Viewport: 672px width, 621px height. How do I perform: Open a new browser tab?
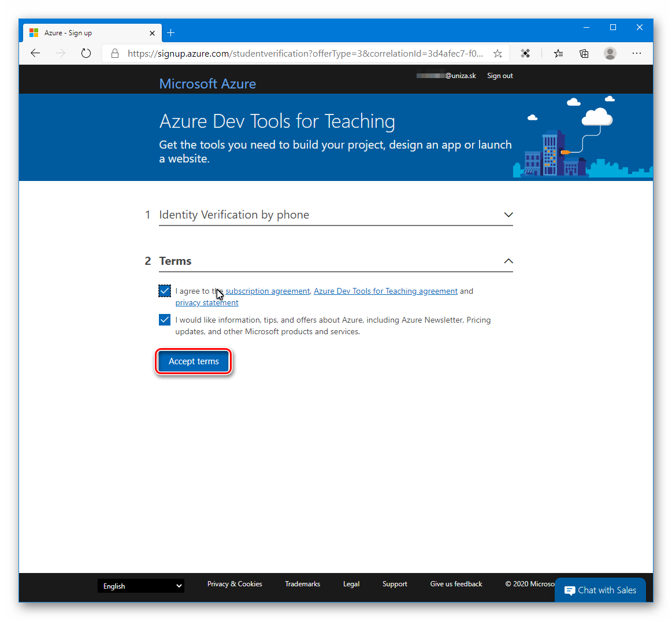point(170,33)
